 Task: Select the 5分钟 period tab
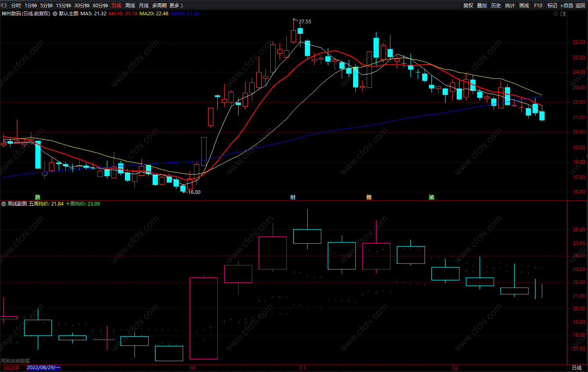(46, 6)
